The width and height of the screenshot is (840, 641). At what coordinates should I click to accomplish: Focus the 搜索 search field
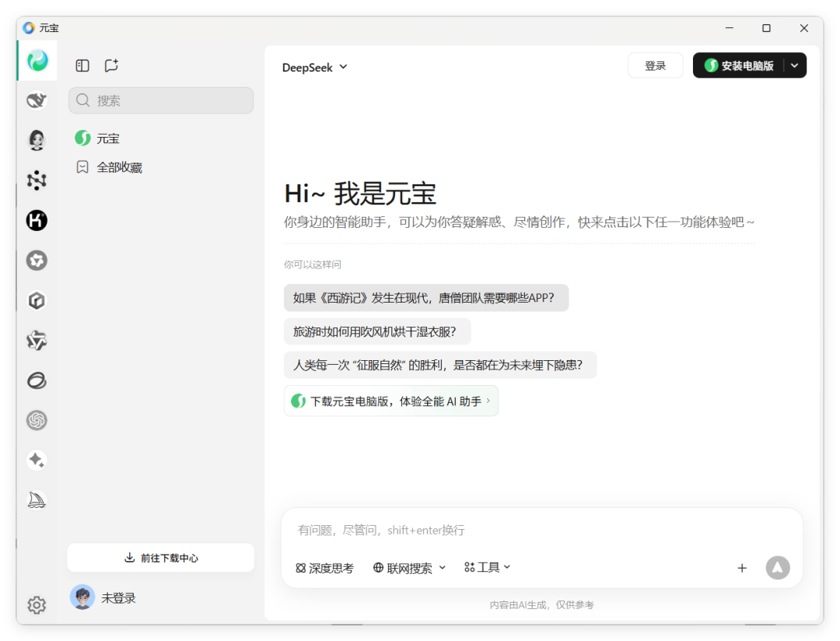click(x=161, y=100)
